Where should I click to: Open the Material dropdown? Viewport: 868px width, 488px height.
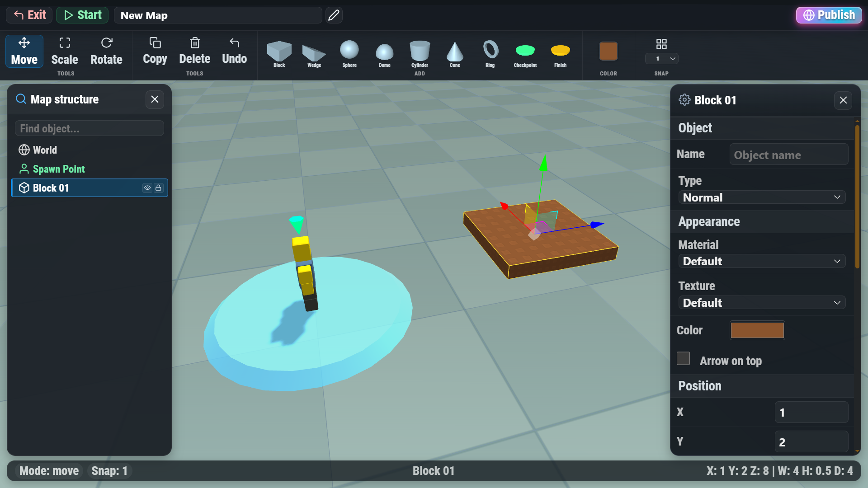(761, 261)
